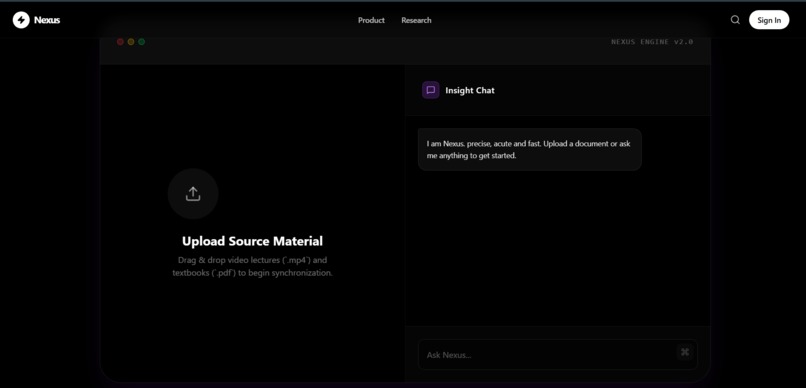
Task: Click the Insight Chat title
Action: (470, 90)
